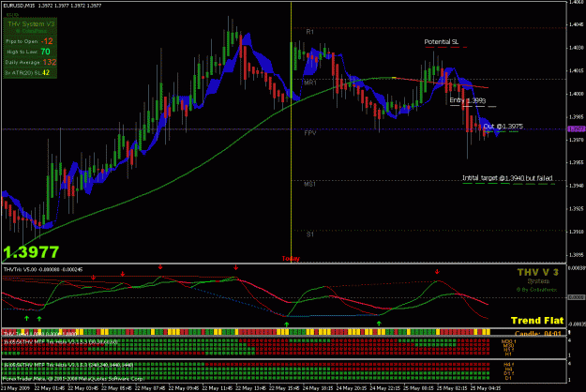Click the '22 May 09:45' time axis label
586x392 pixels.
(x=184, y=388)
